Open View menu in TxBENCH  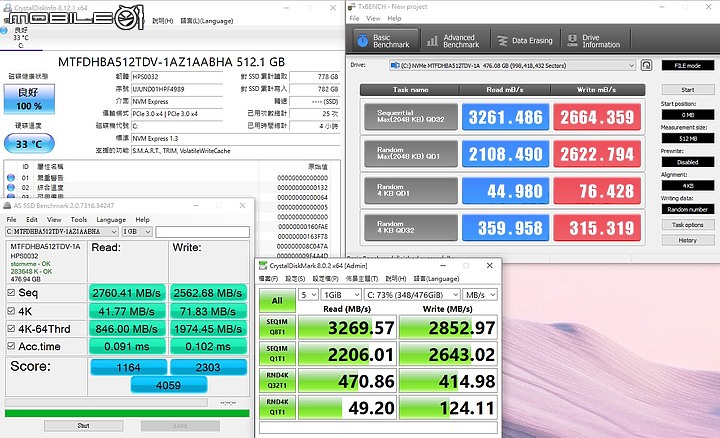373,18
